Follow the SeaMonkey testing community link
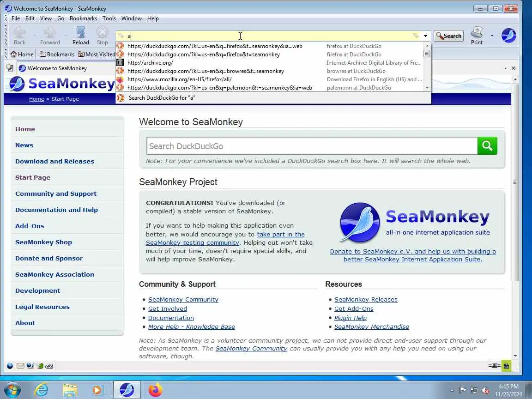 click(x=193, y=243)
